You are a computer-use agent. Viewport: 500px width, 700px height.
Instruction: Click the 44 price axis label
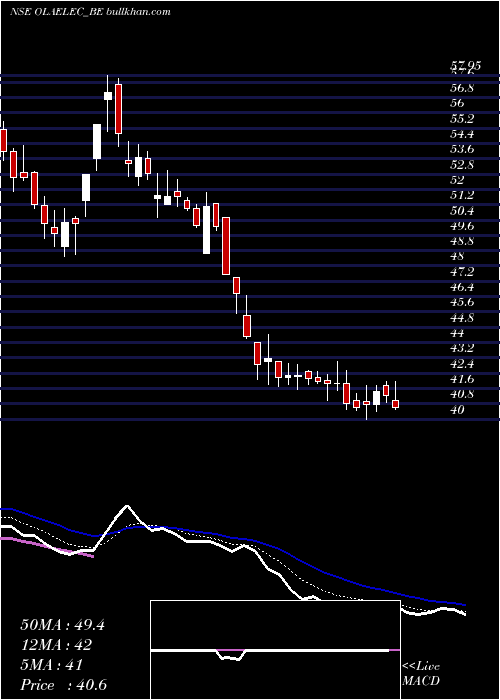[x=457, y=333]
